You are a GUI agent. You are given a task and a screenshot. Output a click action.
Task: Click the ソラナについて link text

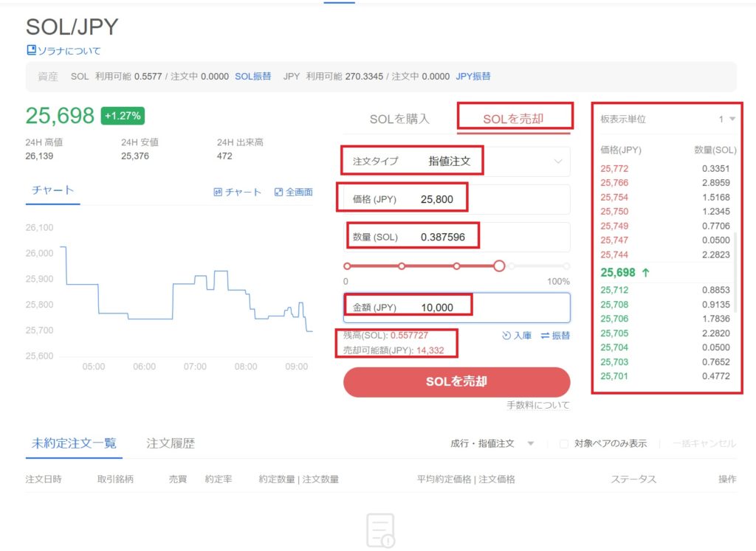pos(69,51)
